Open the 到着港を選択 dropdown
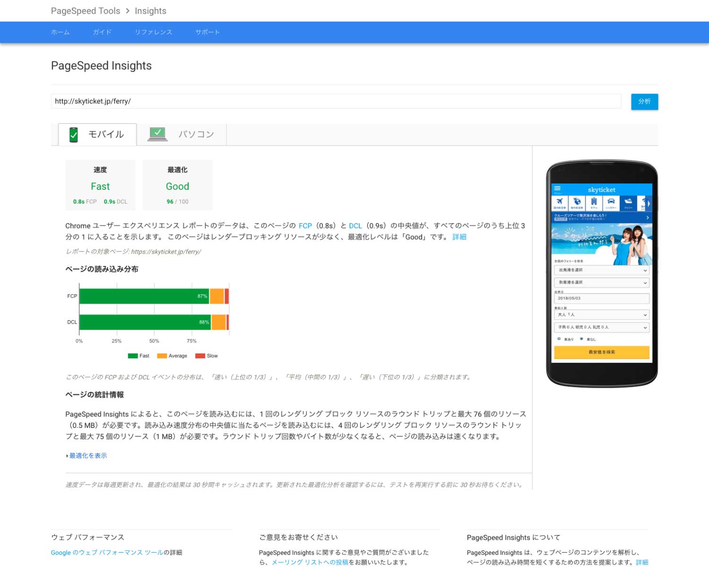Screen dimensions: 709x588 click(601, 282)
